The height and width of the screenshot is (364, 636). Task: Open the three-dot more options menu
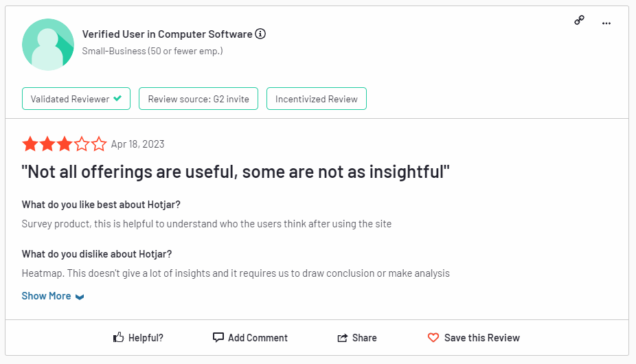606,23
